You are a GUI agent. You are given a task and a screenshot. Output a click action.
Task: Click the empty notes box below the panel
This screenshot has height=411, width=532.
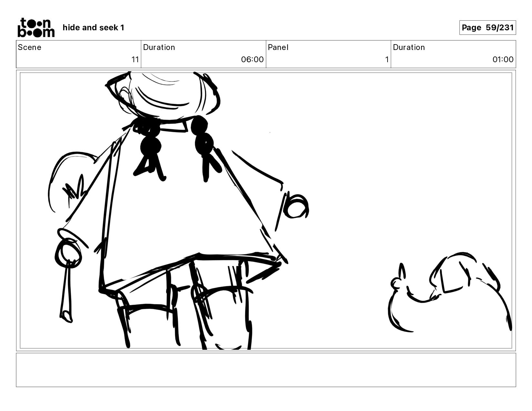click(266, 370)
